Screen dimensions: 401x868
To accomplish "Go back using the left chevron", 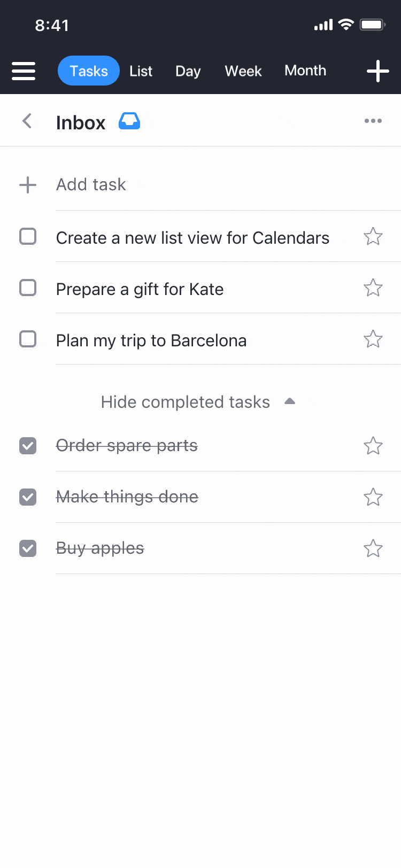I will coord(27,121).
